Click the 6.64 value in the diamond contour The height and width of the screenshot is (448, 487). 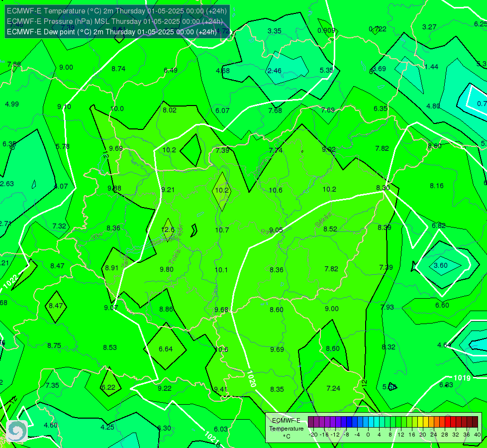[x=166, y=349]
